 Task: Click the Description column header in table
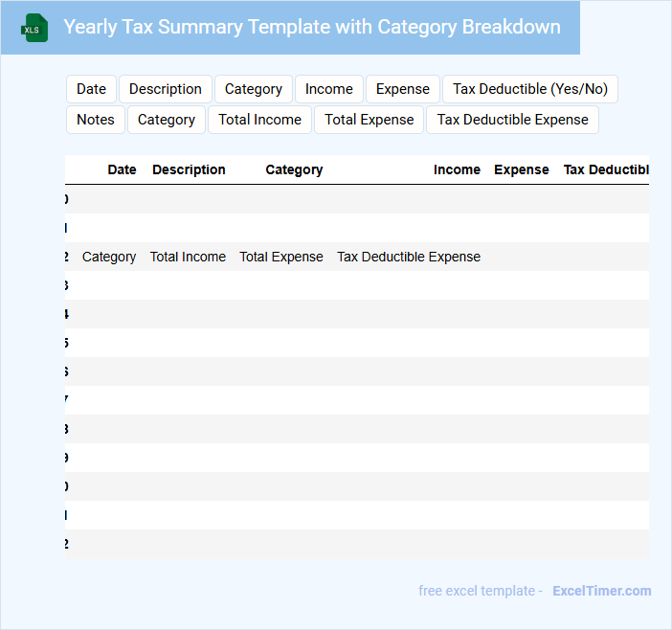(x=189, y=169)
